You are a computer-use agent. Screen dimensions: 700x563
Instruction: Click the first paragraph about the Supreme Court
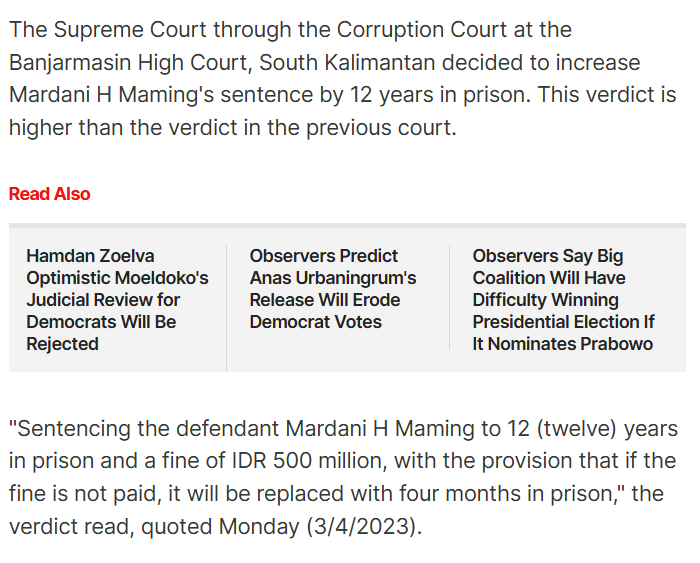click(x=343, y=79)
